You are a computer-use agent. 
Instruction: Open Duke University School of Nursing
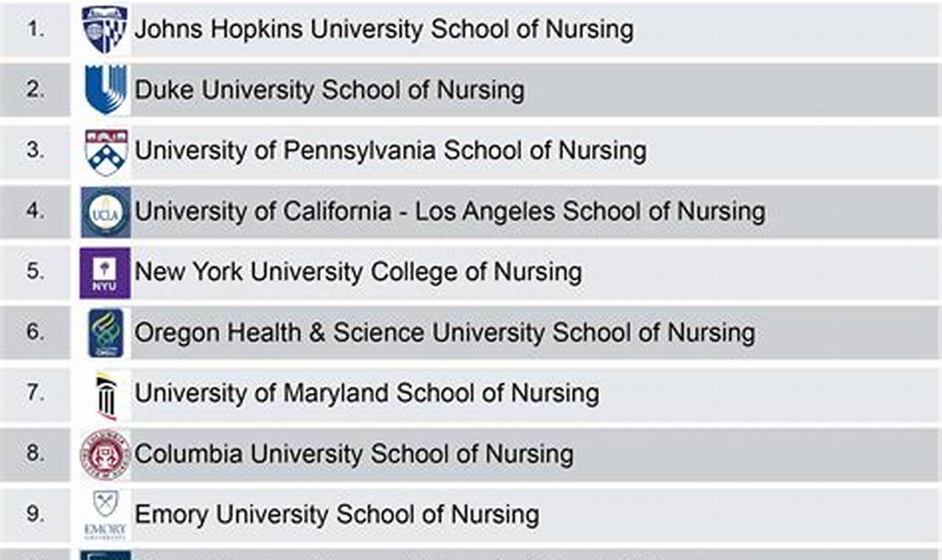click(329, 90)
